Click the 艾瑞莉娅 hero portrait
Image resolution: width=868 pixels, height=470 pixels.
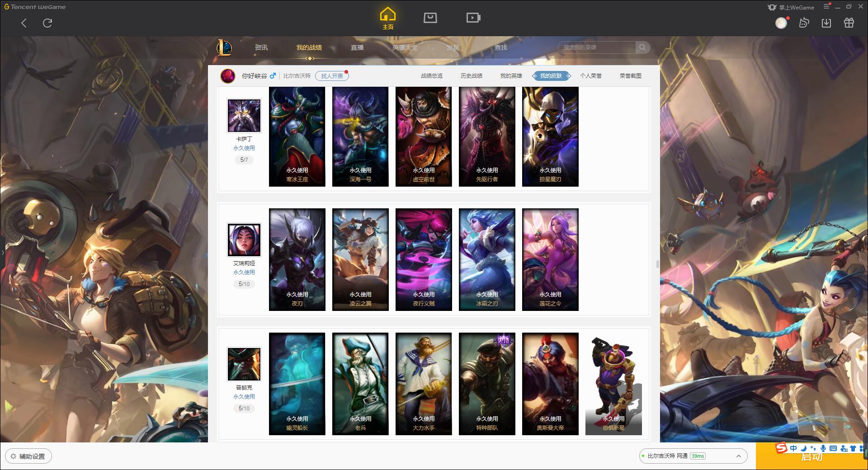tap(244, 240)
